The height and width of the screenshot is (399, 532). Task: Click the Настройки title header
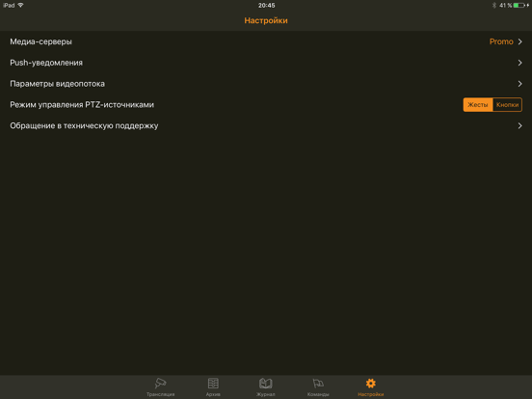coord(266,20)
